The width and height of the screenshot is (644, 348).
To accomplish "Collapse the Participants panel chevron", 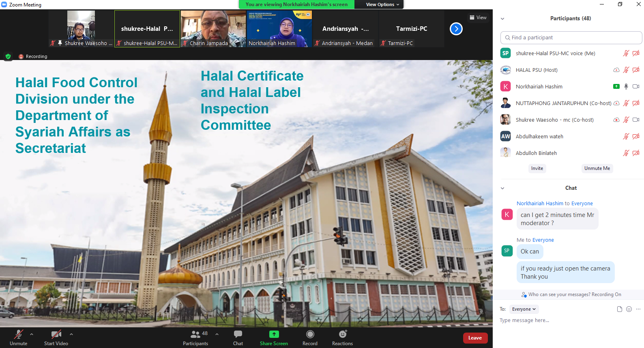I will coord(502,19).
